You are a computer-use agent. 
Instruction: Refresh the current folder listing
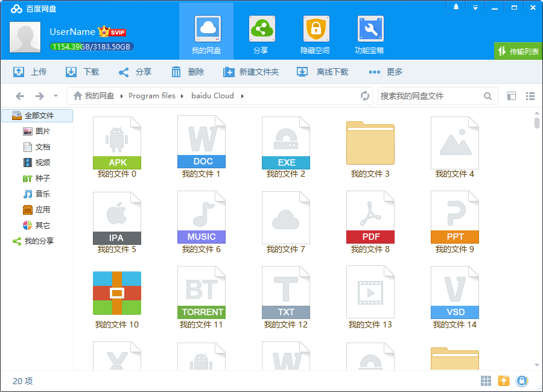pos(364,96)
